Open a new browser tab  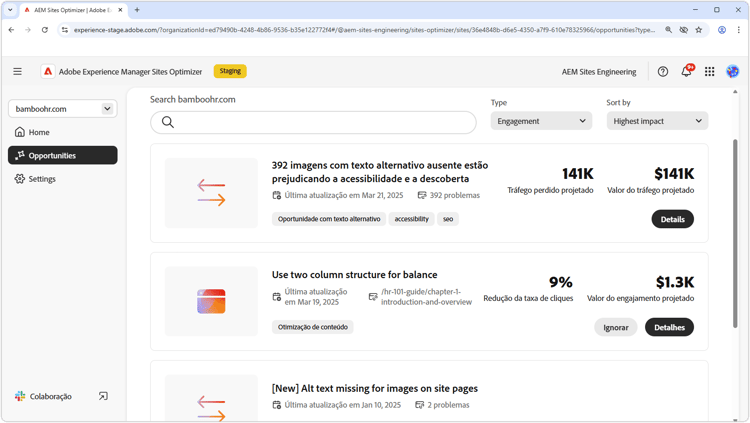click(137, 10)
